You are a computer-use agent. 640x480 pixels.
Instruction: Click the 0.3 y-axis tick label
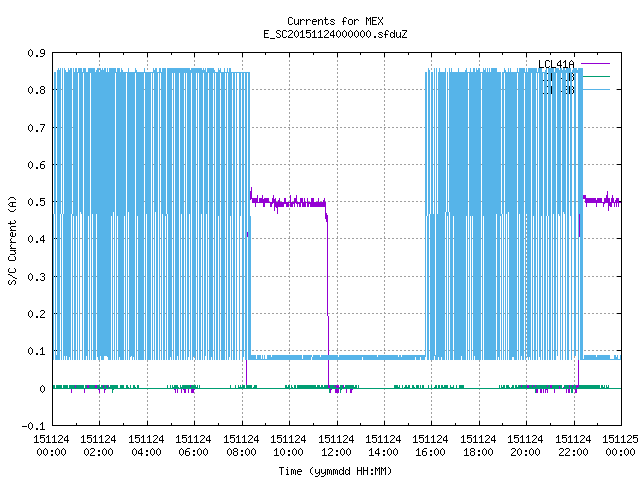[36, 277]
